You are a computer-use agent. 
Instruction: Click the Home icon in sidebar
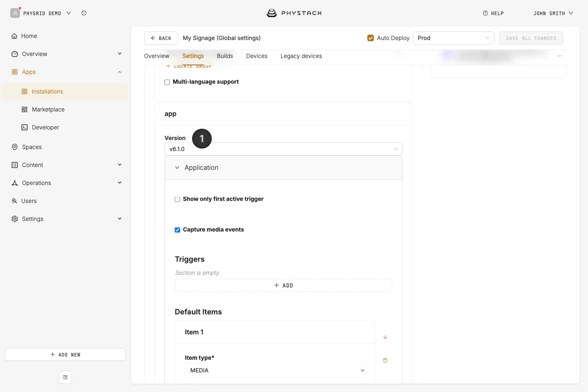coord(14,36)
